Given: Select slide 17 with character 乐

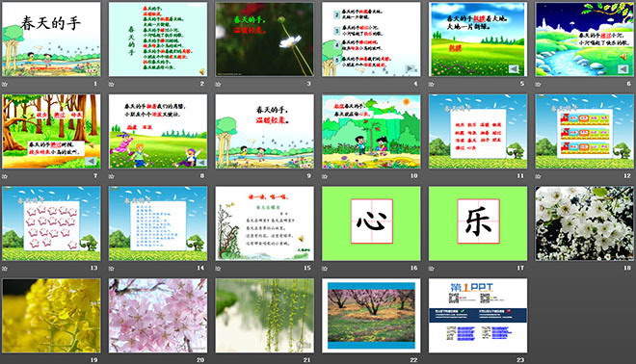Looking at the screenshot, I should tap(478, 223).
